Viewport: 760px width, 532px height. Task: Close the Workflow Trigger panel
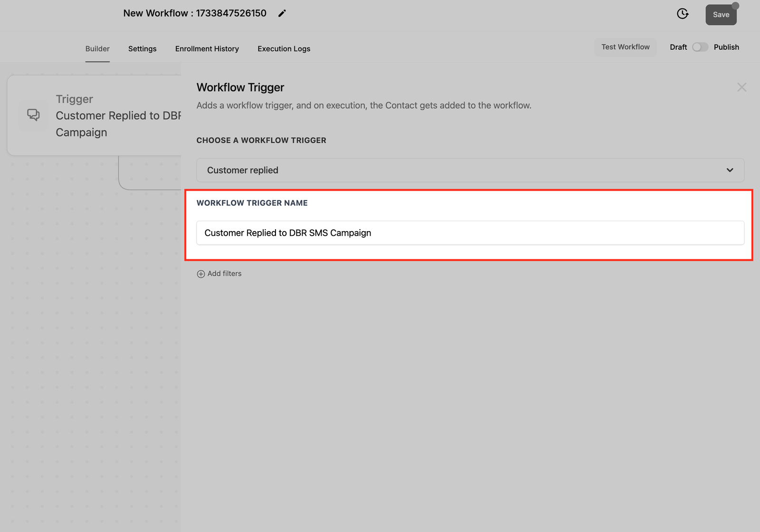coord(741,87)
